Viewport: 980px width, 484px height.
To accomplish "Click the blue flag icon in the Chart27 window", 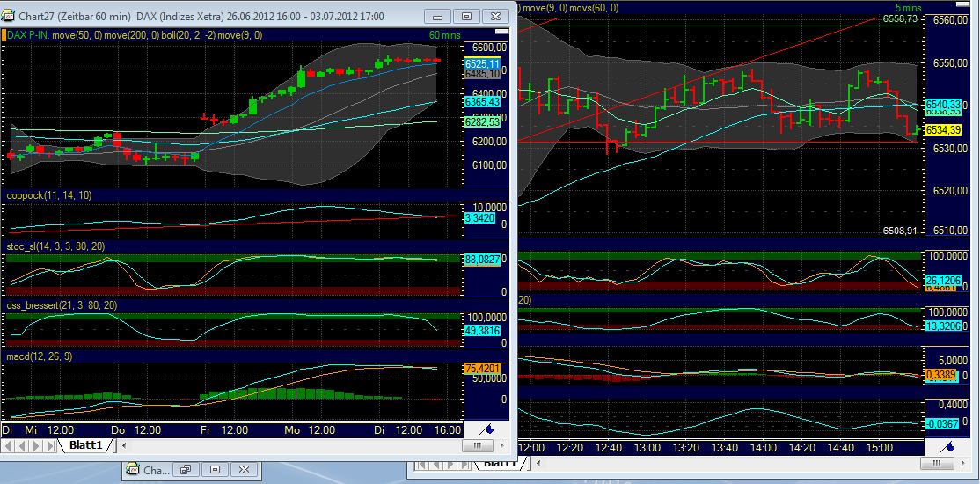I will (x=486, y=429).
